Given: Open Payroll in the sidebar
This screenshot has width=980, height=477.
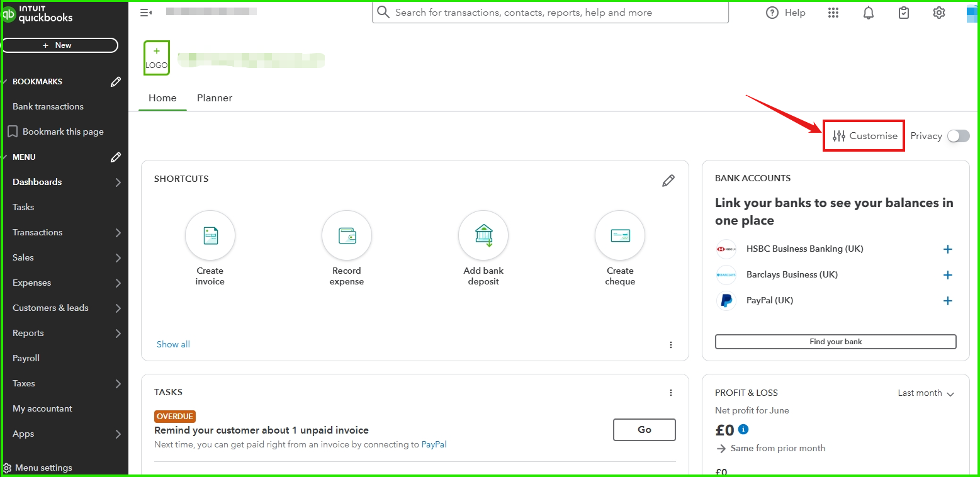Looking at the screenshot, I should coord(26,358).
